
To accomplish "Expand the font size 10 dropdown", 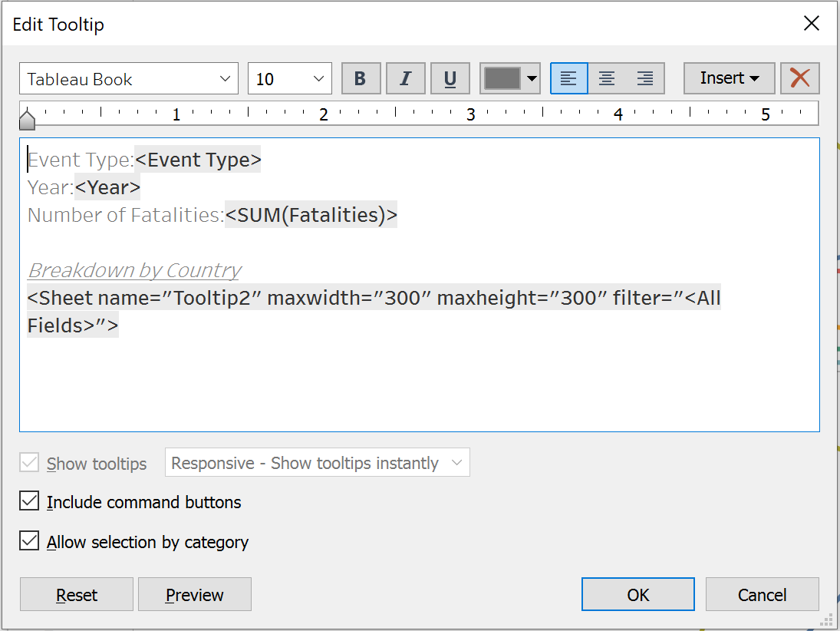I will [x=289, y=79].
